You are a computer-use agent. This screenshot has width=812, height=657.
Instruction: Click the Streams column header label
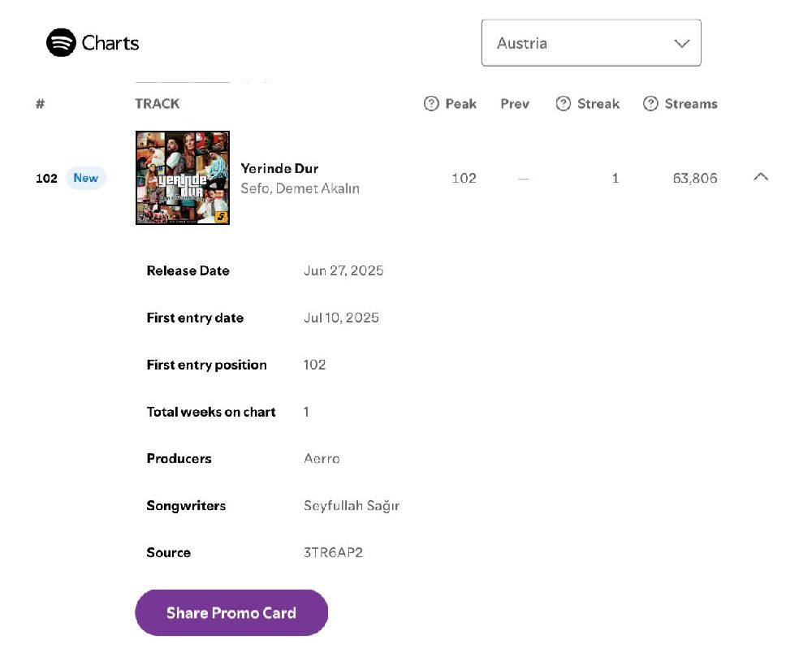click(x=691, y=104)
